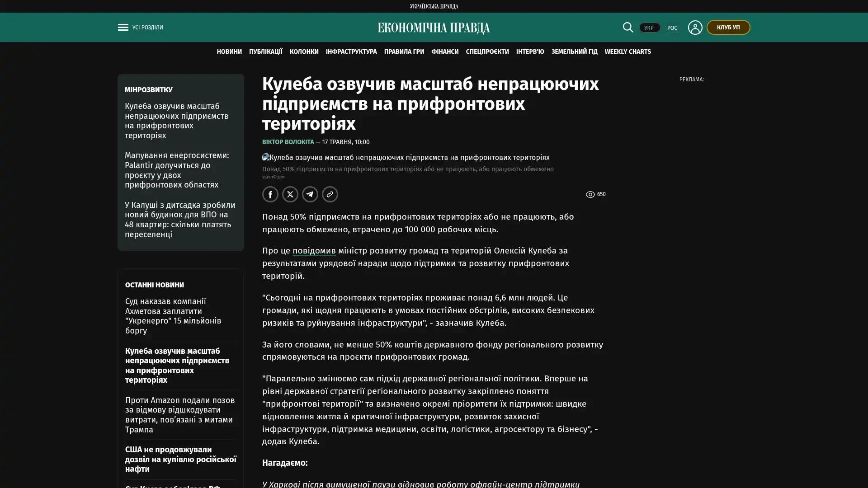Click the article main image
This screenshot has width=868, height=488.
click(406, 157)
